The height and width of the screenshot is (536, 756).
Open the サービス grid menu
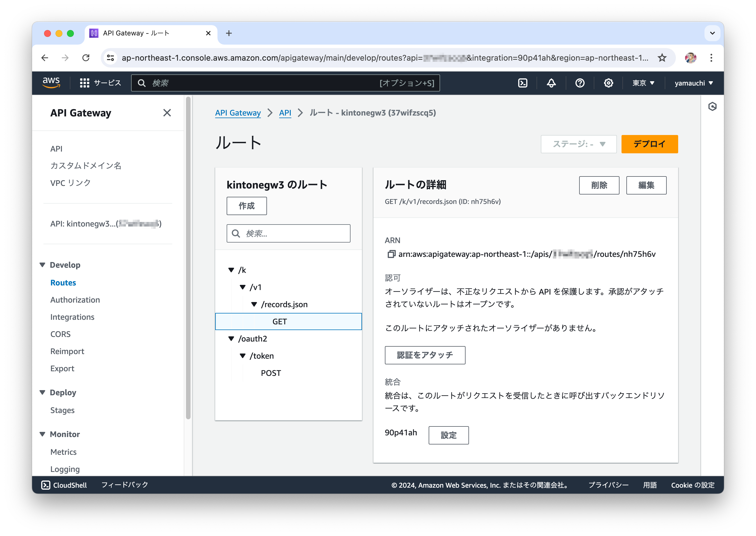(100, 83)
